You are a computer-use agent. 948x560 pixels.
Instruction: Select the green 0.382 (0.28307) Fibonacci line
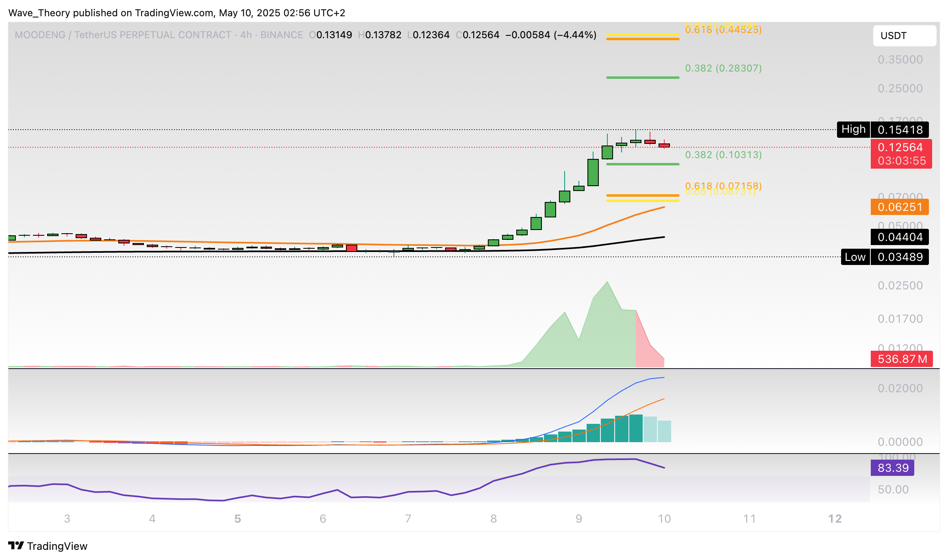point(642,77)
